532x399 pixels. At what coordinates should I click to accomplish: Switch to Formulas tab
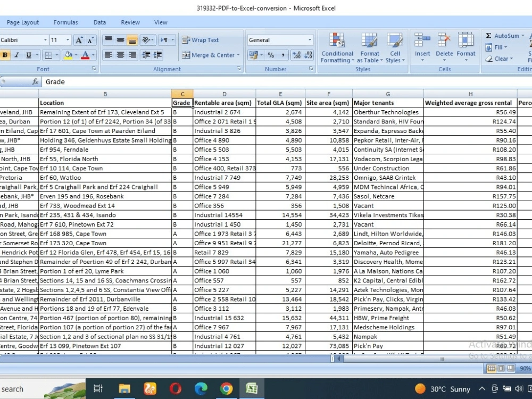point(65,22)
